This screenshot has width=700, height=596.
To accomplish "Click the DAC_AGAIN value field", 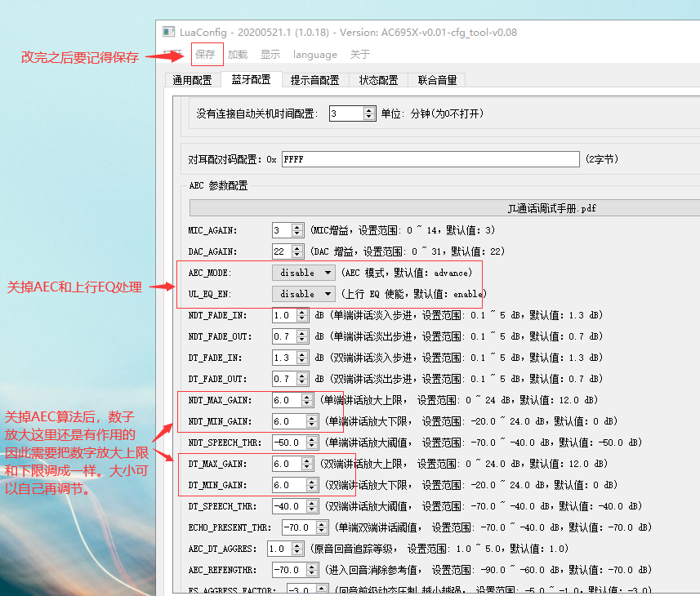I will coord(282,251).
